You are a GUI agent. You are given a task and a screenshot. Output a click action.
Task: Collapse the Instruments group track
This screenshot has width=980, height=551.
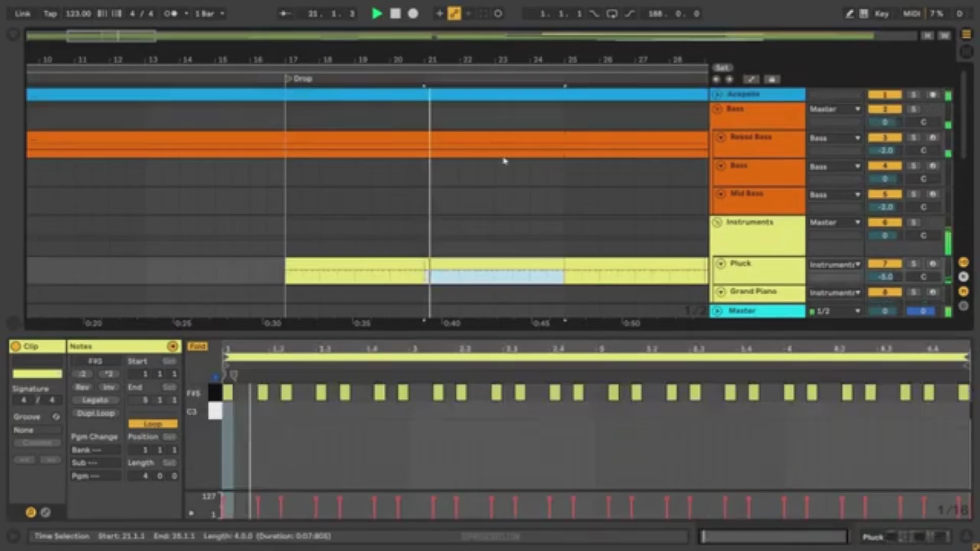[x=717, y=222]
